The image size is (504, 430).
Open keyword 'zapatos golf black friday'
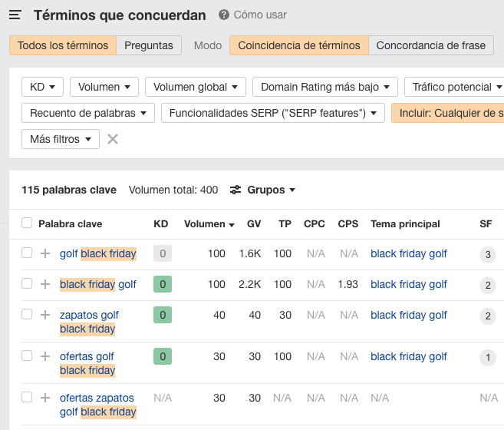[89, 322]
